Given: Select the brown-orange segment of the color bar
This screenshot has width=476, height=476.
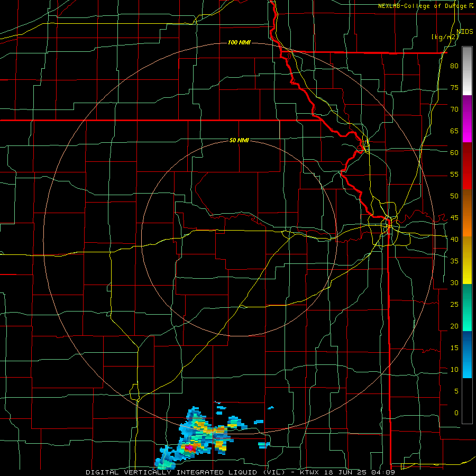Looking at the screenshot, I should (467, 213).
